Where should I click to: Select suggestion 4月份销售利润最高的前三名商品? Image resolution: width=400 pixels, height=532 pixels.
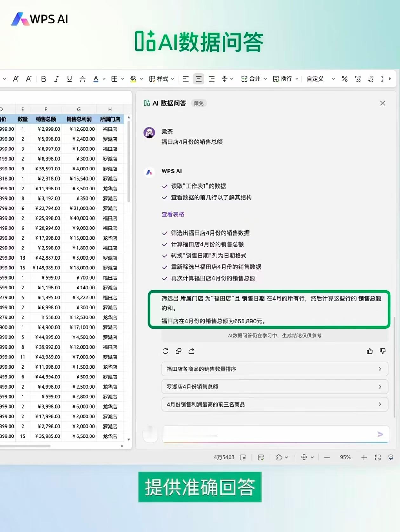275,404
